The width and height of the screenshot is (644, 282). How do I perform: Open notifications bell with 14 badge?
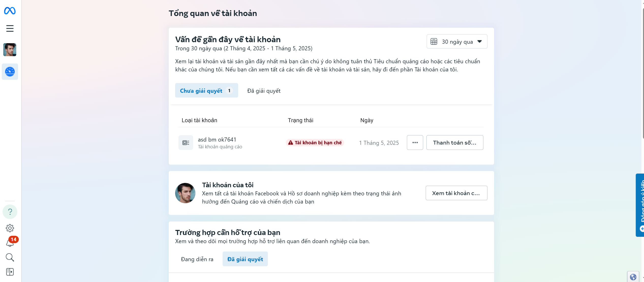point(10,242)
